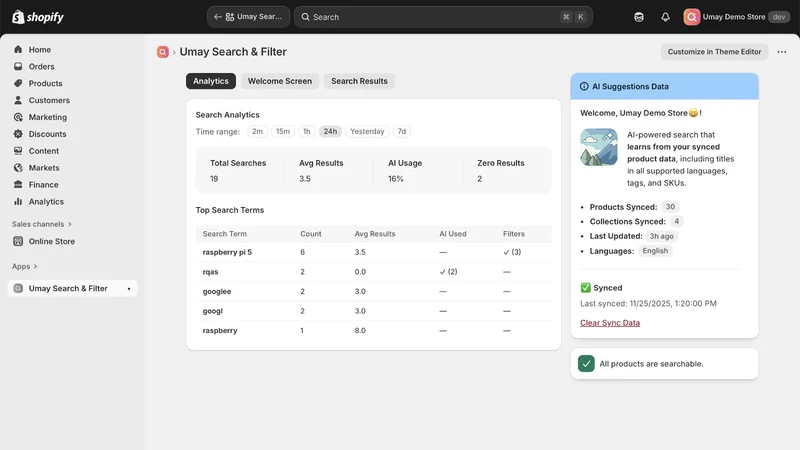Click the Zero Results stat
The height and width of the screenshot is (450, 800).
pyautogui.click(x=501, y=171)
